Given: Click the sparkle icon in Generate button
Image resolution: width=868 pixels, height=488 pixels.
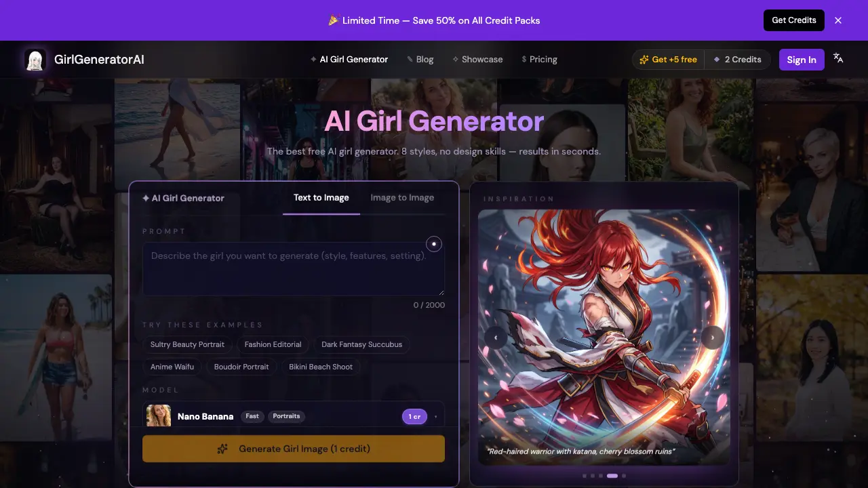Looking at the screenshot, I should click(222, 449).
